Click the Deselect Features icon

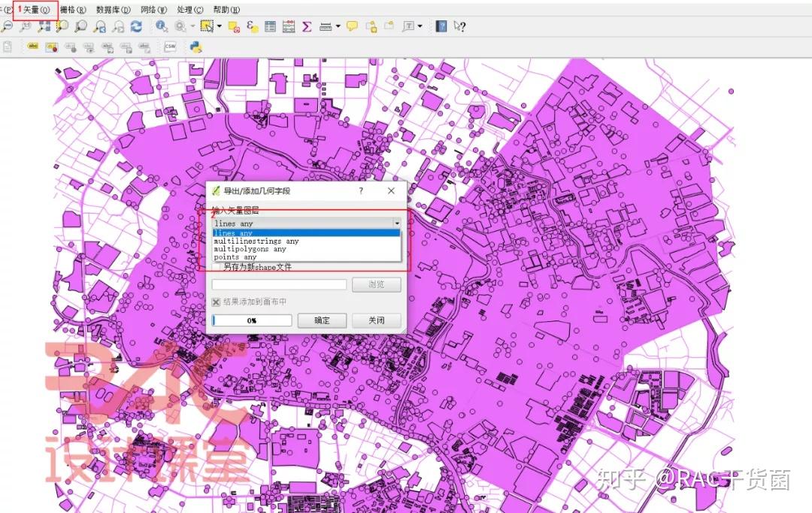[234, 26]
